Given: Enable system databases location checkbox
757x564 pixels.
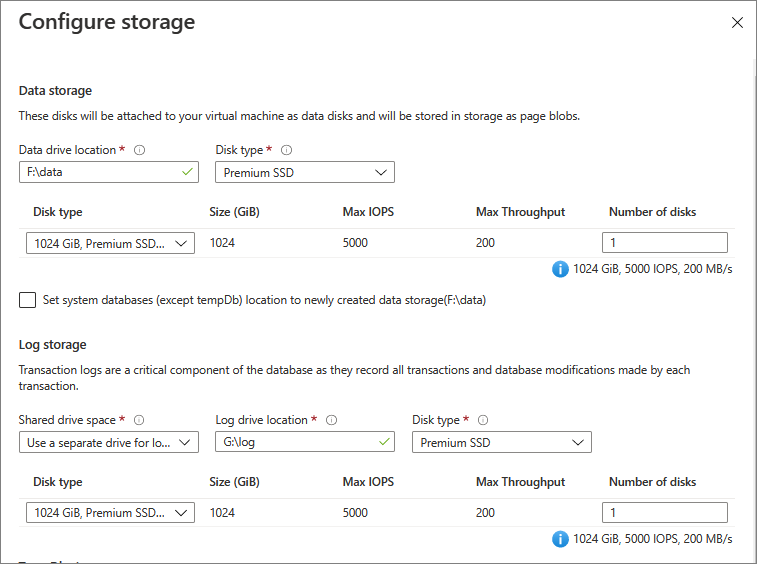Looking at the screenshot, I should pos(27,300).
